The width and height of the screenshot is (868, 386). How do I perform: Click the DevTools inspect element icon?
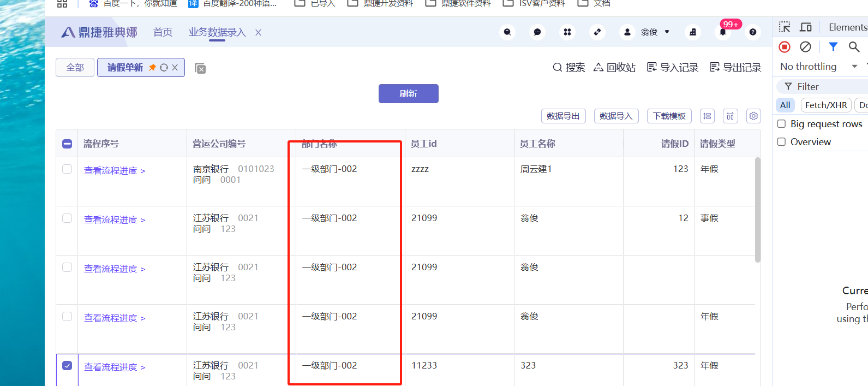point(785,27)
